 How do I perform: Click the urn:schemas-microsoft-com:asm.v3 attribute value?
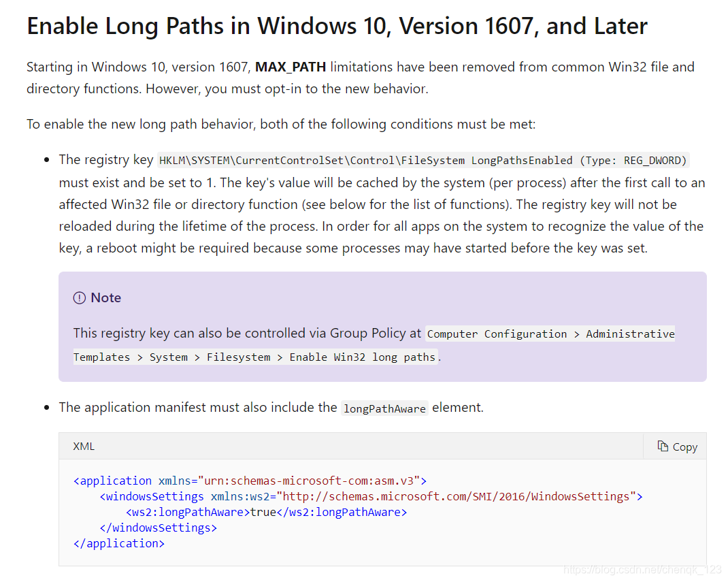pyautogui.click(x=310, y=481)
